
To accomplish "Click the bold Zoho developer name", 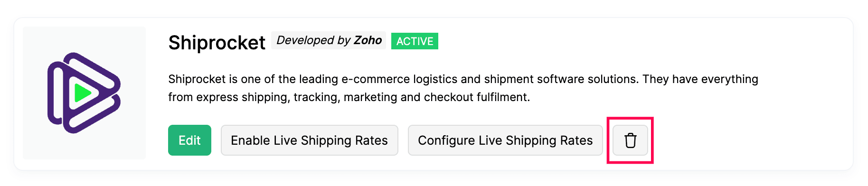I will (x=368, y=40).
